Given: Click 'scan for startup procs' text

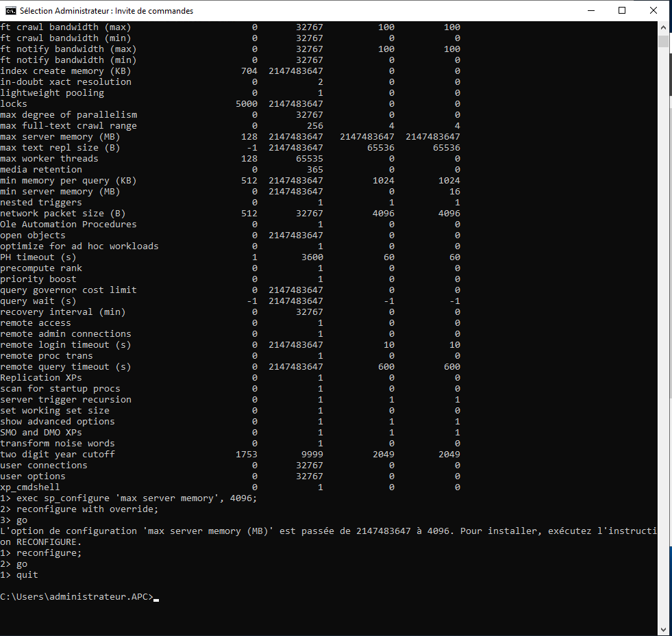Looking at the screenshot, I should point(60,388).
